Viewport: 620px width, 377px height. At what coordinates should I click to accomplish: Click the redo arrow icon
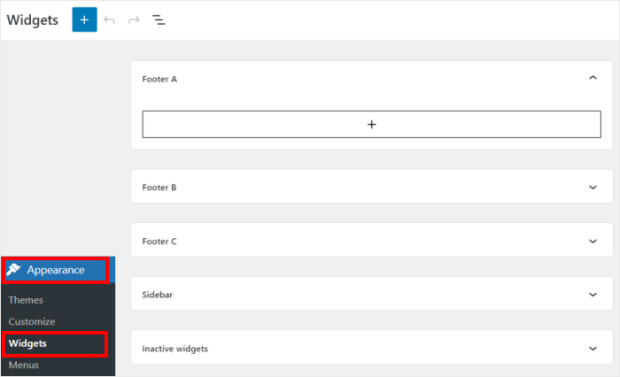tap(134, 20)
